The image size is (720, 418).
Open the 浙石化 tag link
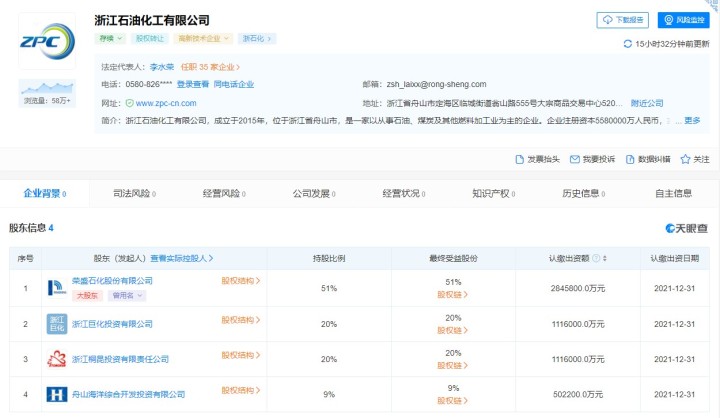[x=257, y=39]
